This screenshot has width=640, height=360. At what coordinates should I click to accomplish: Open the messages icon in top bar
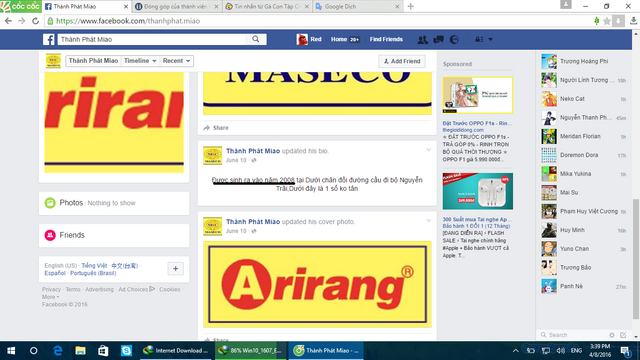(438, 40)
